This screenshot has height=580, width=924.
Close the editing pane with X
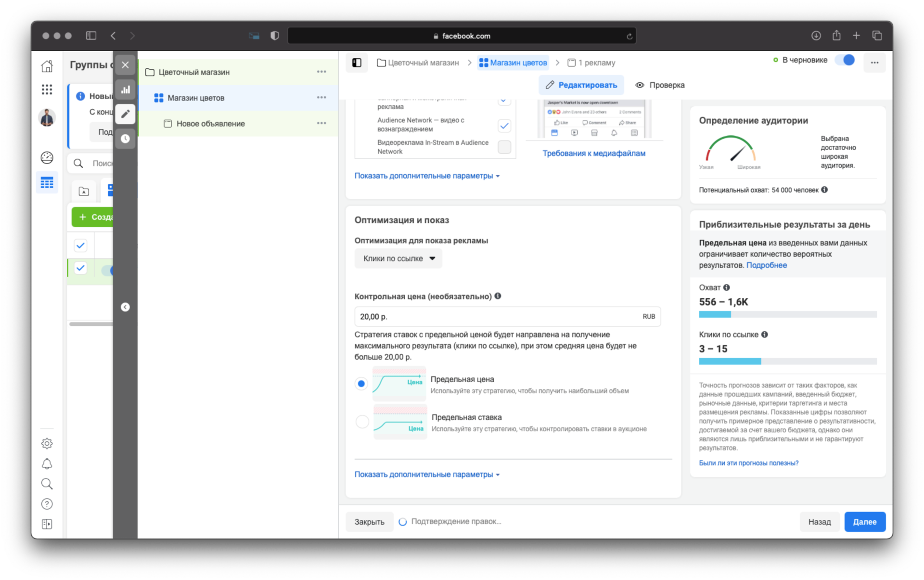tap(125, 65)
